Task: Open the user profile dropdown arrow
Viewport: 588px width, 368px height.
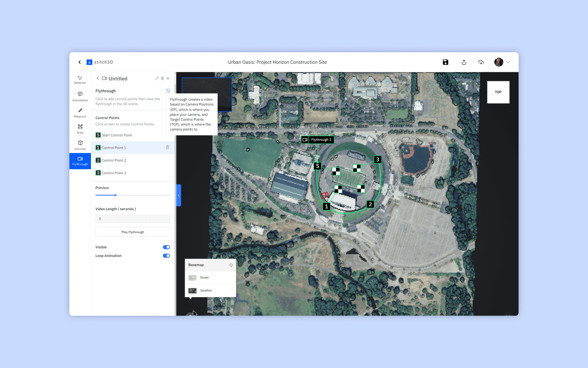Action: pos(508,62)
